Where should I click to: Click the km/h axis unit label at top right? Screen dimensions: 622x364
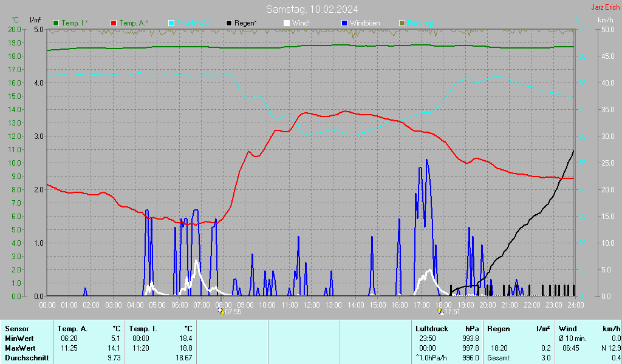pyautogui.click(x=605, y=21)
